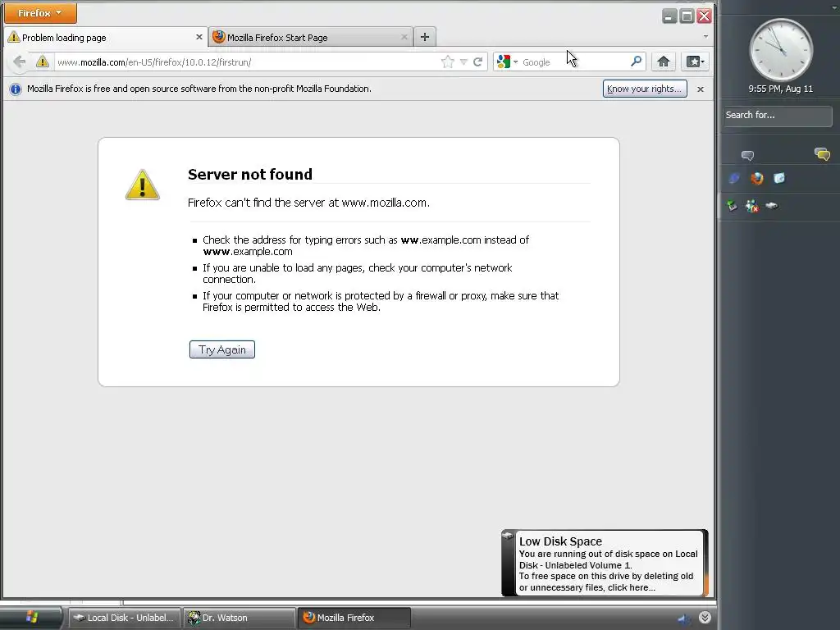Click the sidebar Search for field
The image size is (840, 630).
click(x=778, y=115)
